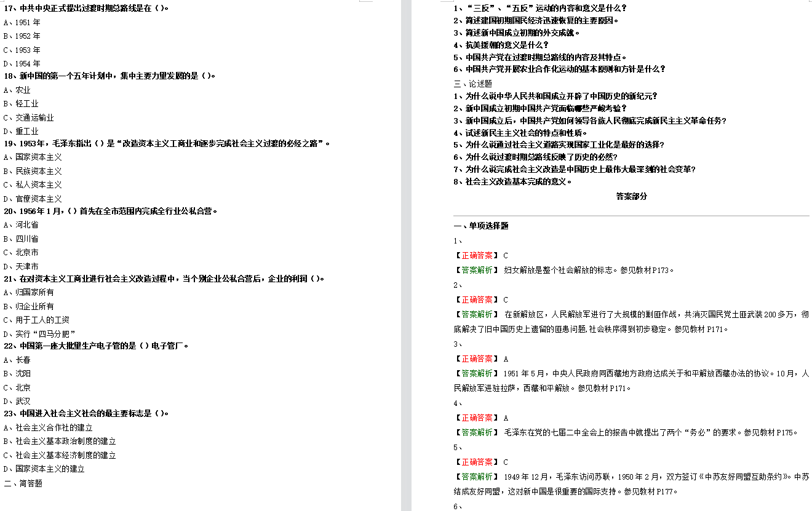Screen dimensions: 812x511
Task: Click question 23 about 社会主义社会的最主要标志
Action: click(x=86, y=414)
